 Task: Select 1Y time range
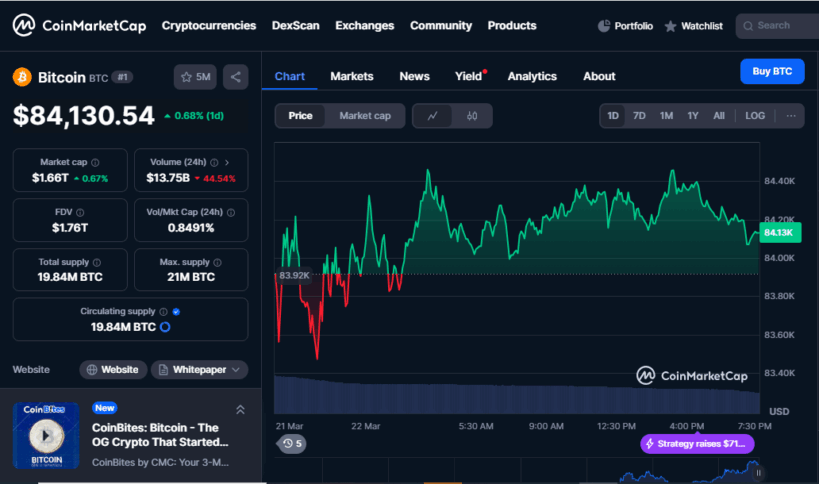pos(693,116)
